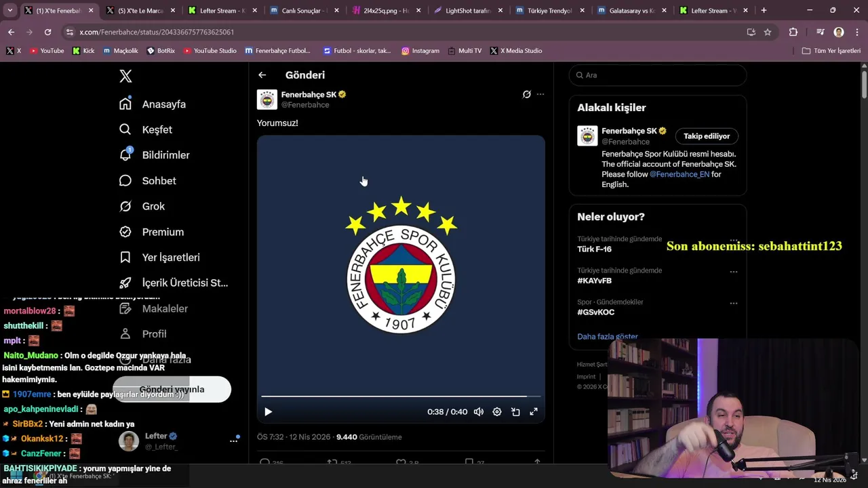Open options for #KAYvFB trend

(733, 272)
